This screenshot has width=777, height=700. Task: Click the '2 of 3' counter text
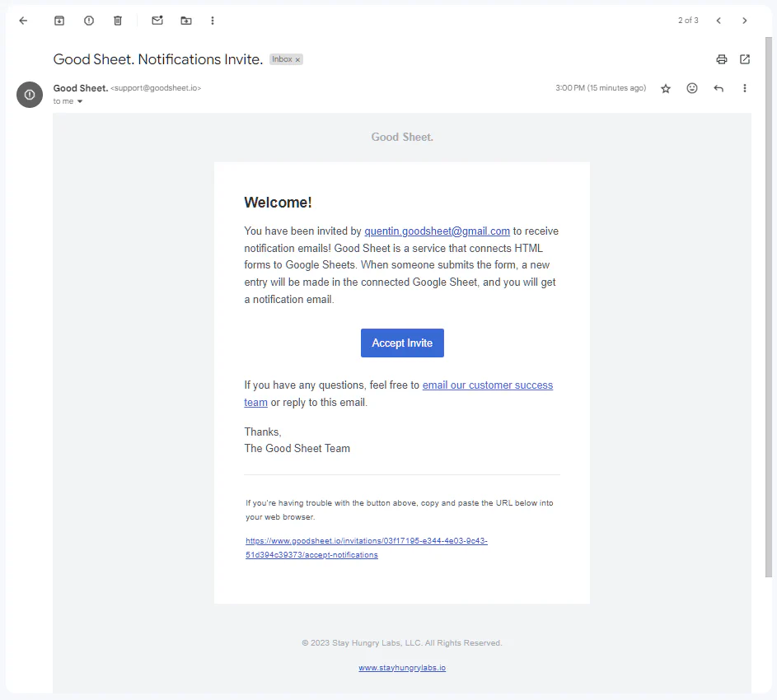point(688,21)
